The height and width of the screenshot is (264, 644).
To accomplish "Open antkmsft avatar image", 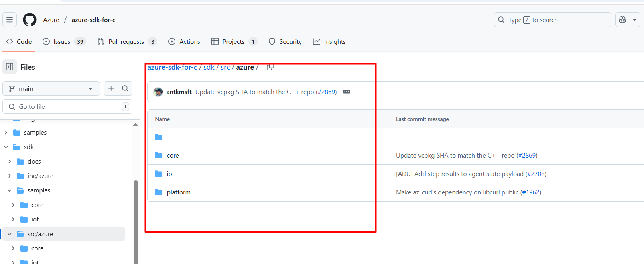I will coord(158,92).
